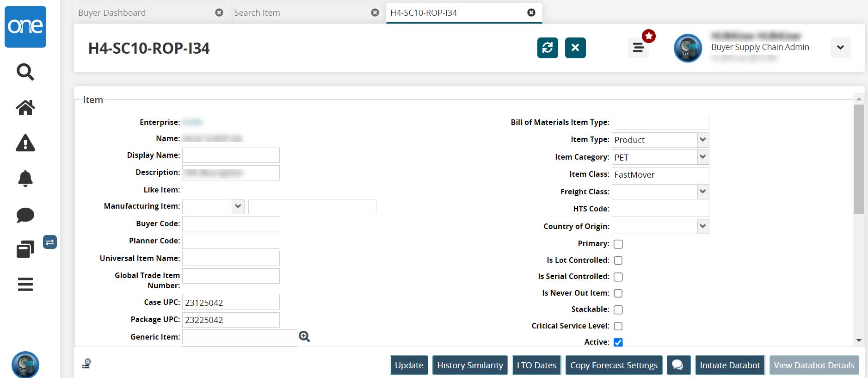Open notifications bell icon
The height and width of the screenshot is (378, 868).
25,179
